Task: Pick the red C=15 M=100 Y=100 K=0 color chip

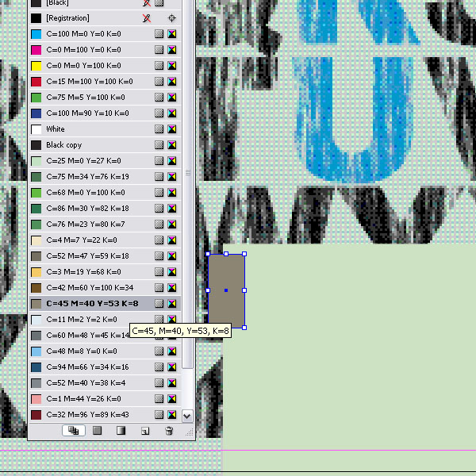Action: tap(36, 82)
